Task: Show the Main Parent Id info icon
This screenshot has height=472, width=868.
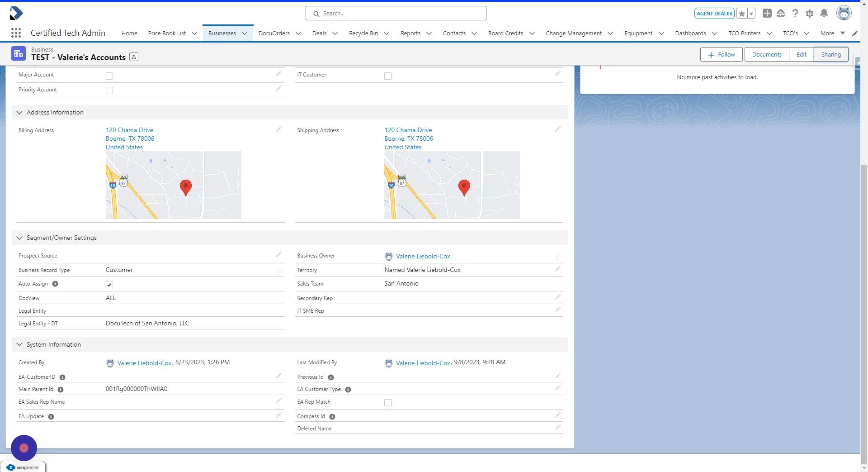Action: pos(61,390)
